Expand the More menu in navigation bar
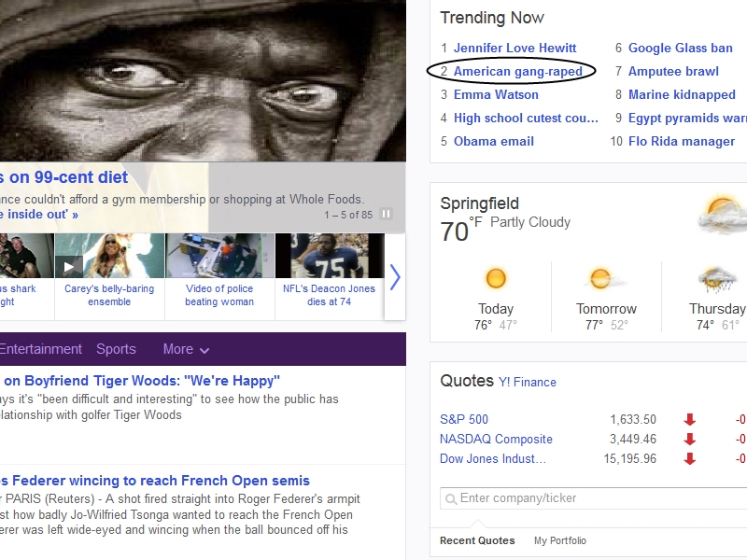The image size is (747, 560). pos(186,349)
